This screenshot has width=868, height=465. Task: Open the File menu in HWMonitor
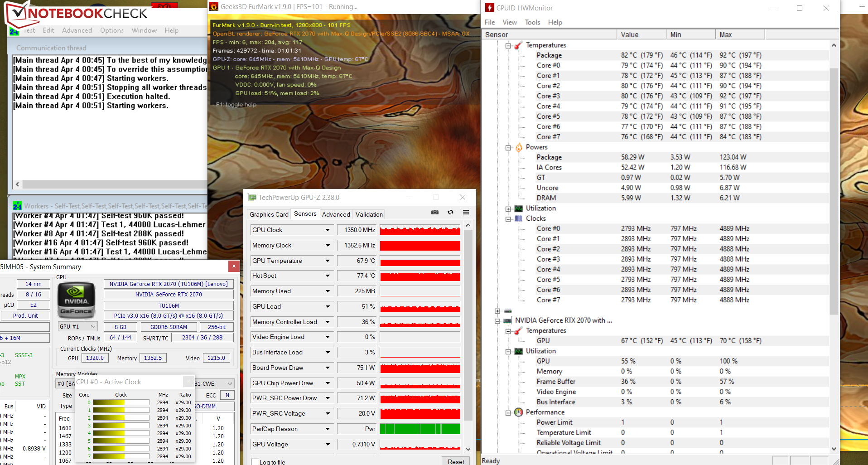coord(490,22)
